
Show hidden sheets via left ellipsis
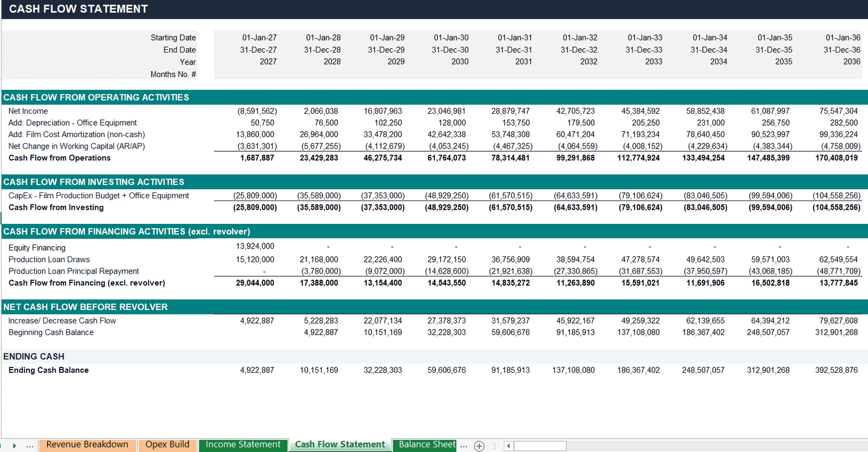coord(30,445)
